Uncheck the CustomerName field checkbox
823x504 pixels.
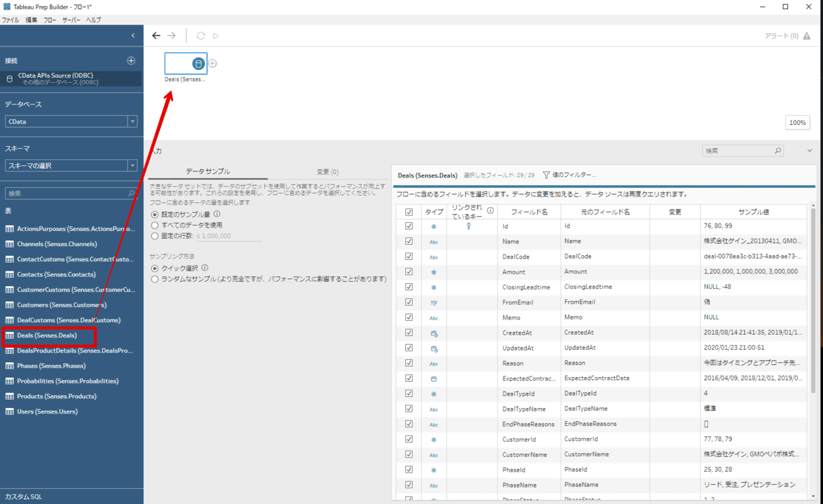tap(409, 454)
